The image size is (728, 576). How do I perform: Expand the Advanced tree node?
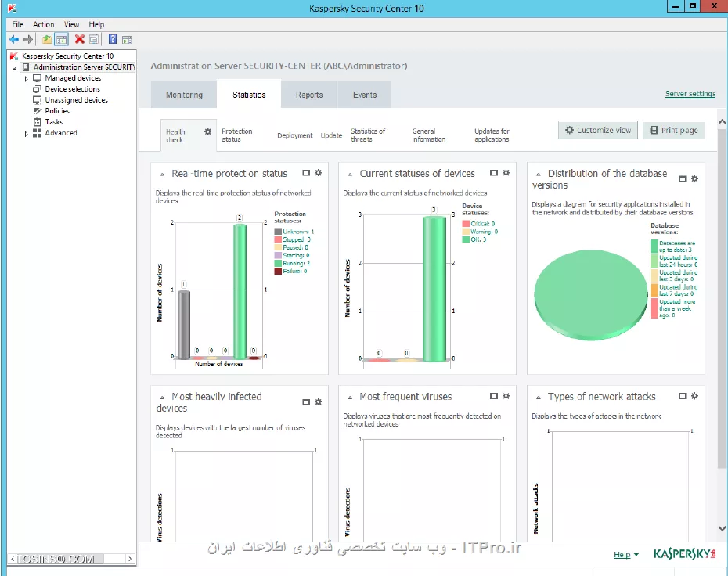click(x=26, y=134)
